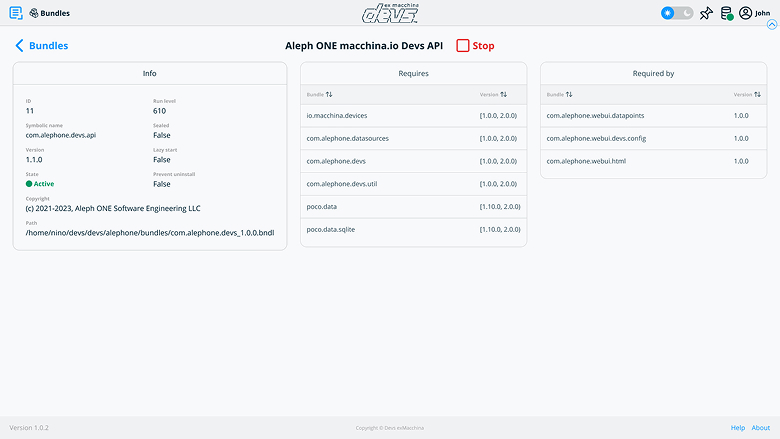The width and height of the screenshot is (780, 439).
Task: Click the devs exmacchina logo
Action: [x=390, y=13]
